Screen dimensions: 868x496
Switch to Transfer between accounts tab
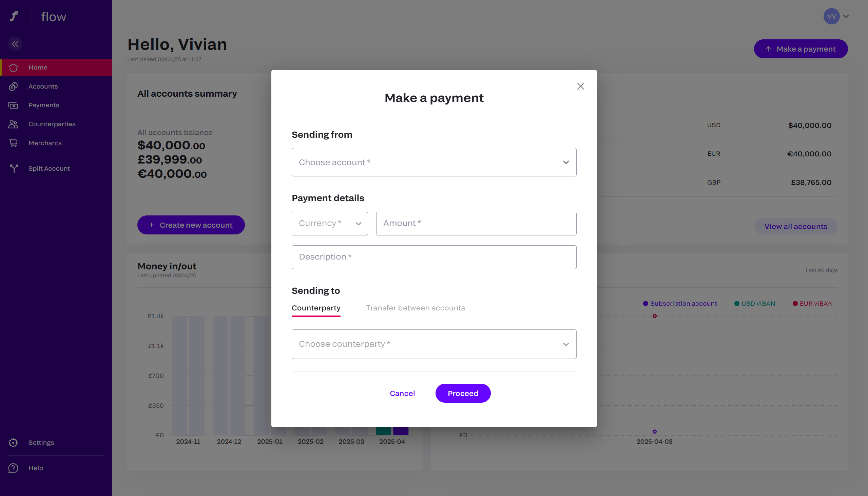coord(415,308)
